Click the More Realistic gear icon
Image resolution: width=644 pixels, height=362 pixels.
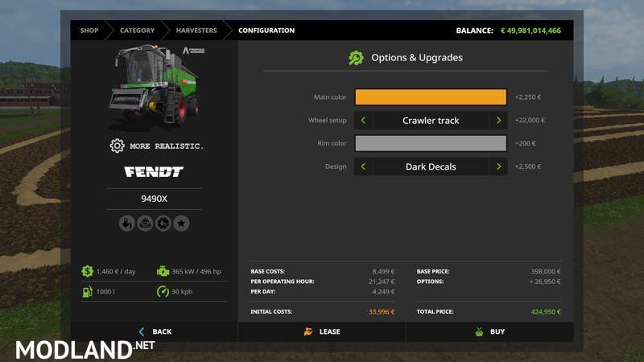tap(117, 146)
